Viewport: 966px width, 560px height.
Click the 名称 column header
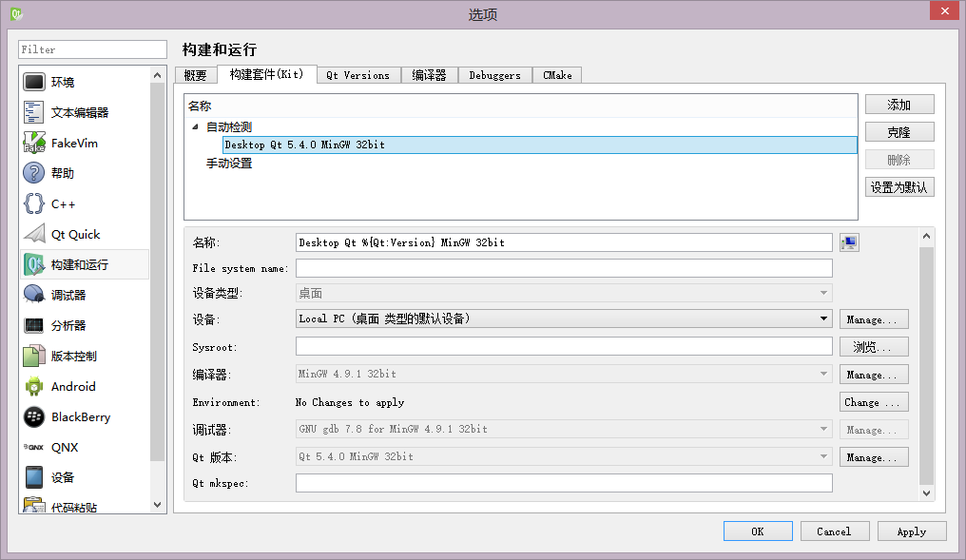pos(521,106)
